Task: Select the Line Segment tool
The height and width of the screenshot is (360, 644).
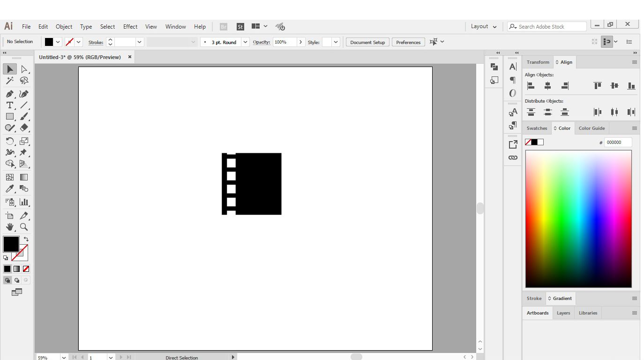Action: 24,105
